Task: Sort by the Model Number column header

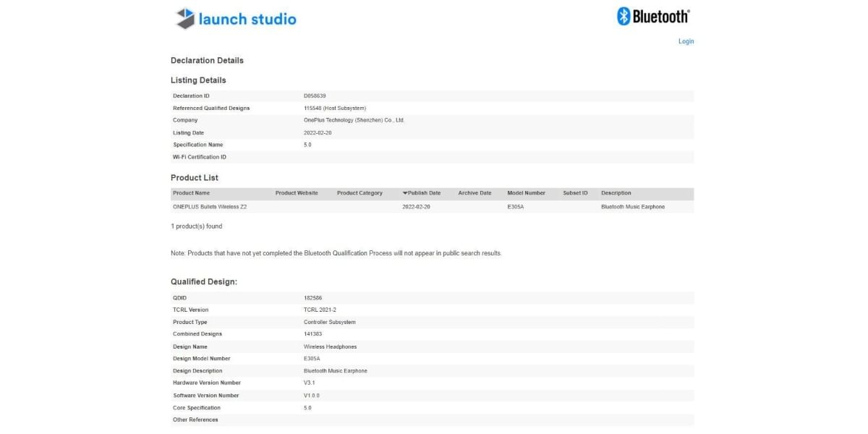Action: tap(527, 193)
